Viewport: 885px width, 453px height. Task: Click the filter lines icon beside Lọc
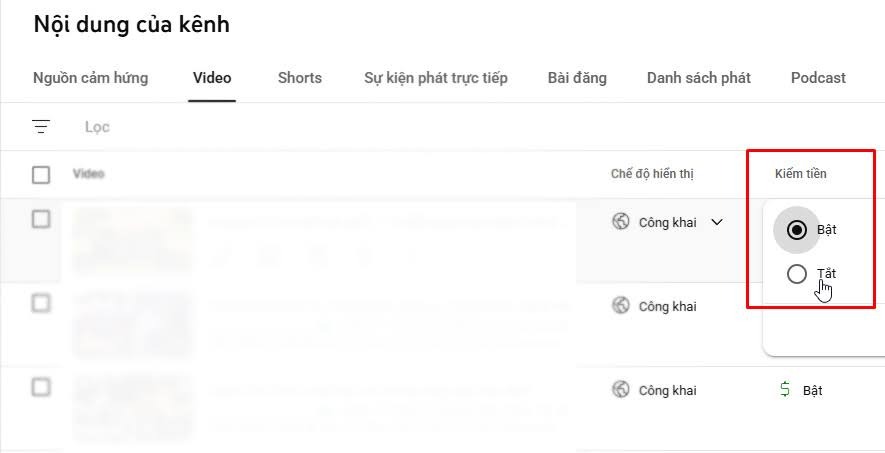pyautogui.click(x=41, y=127)
